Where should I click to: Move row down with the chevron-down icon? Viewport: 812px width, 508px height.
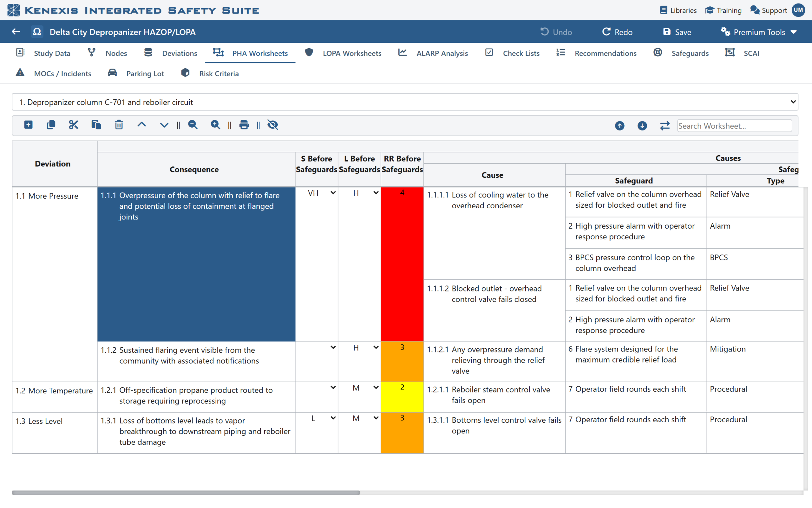tap(164, 125)
